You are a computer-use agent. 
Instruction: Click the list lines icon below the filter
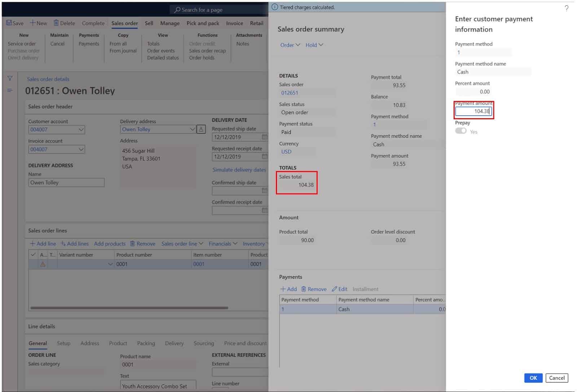click(x=10, y=90)
